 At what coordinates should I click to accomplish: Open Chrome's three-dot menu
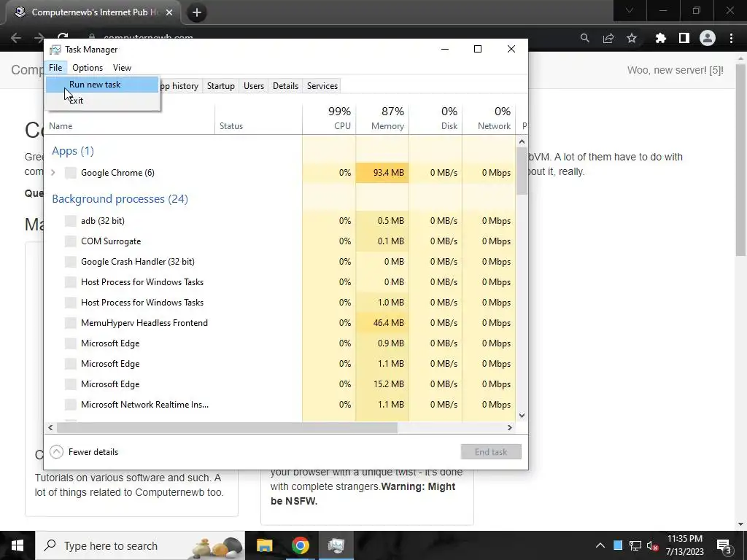(731, 38)
